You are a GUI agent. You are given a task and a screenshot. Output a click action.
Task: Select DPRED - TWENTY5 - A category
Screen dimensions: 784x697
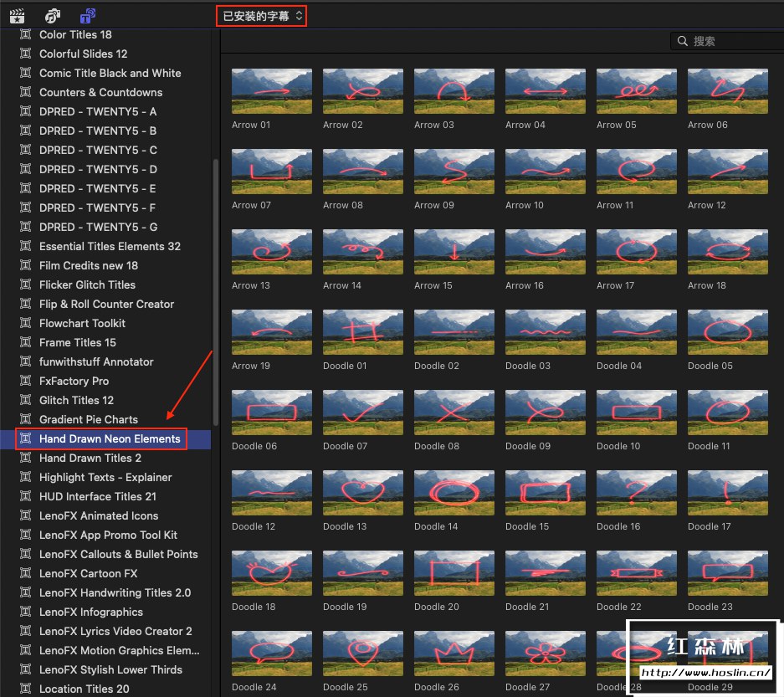(98, 111)
